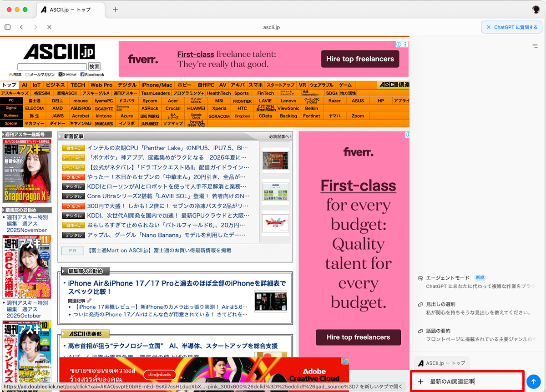Open the メールマガジン link
This screenshot has height=392, width=546.
[40, 75]
